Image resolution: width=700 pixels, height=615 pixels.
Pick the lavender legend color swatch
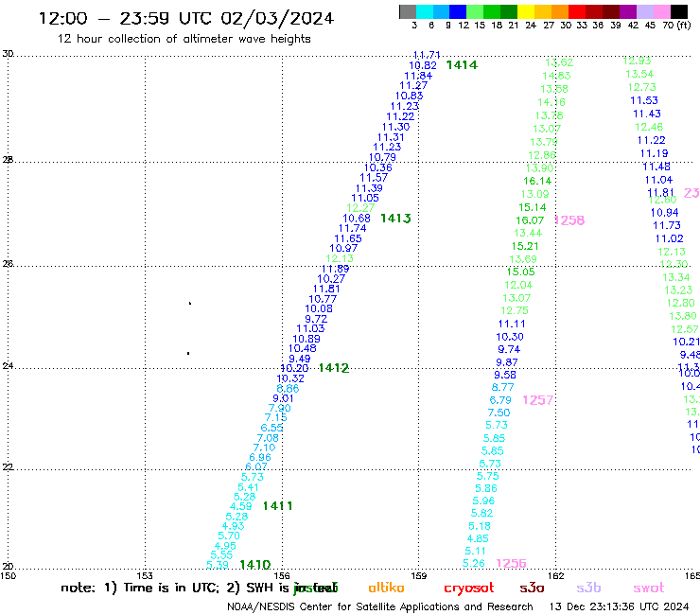644,11
